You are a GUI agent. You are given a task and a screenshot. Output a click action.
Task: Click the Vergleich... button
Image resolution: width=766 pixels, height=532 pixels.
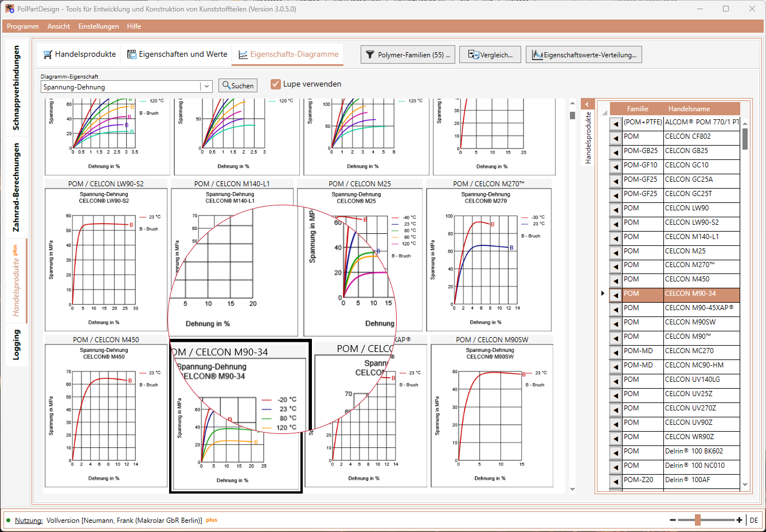pos(490,55)
